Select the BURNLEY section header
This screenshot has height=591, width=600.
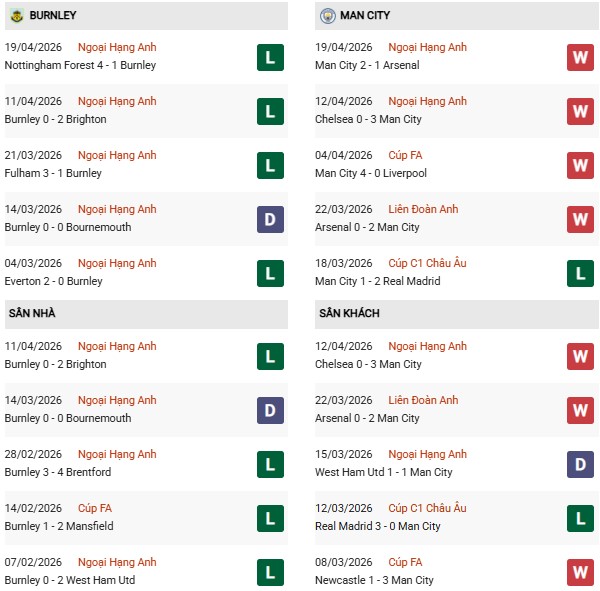53,16
